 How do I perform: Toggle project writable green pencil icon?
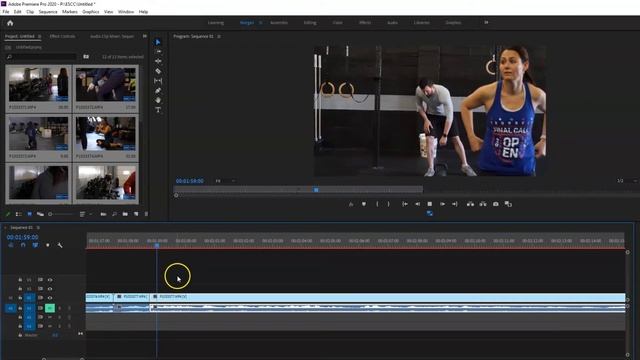8,214
